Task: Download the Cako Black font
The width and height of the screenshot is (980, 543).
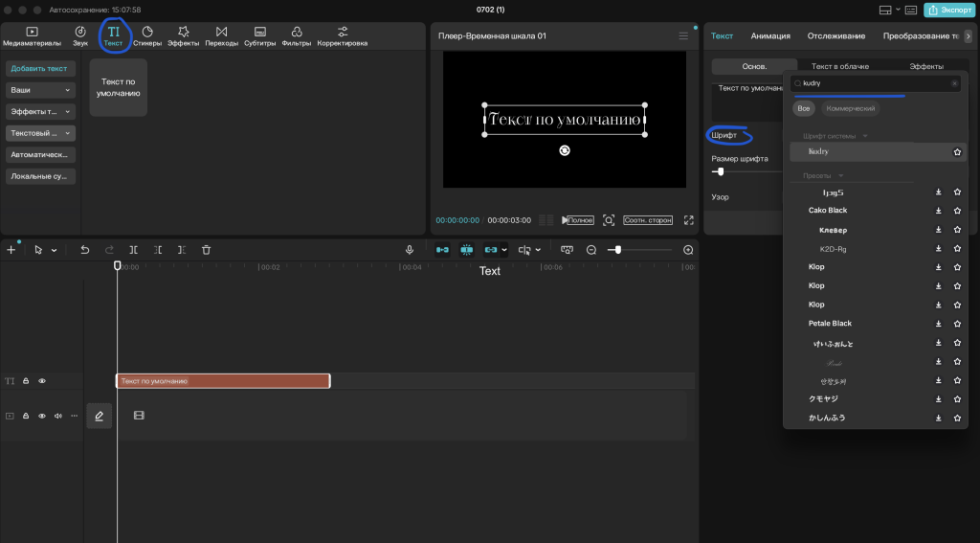Action: tap(938, 211)
